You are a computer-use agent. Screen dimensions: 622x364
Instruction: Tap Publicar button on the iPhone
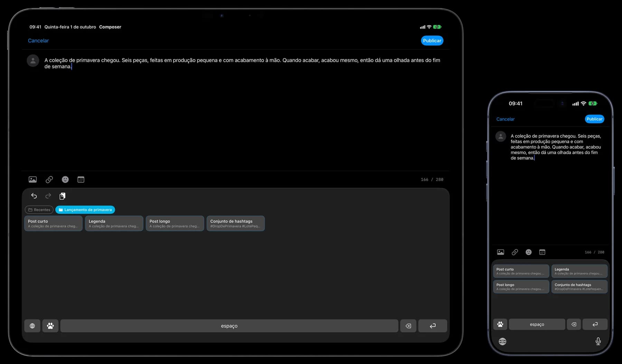[x=594, y=119]
